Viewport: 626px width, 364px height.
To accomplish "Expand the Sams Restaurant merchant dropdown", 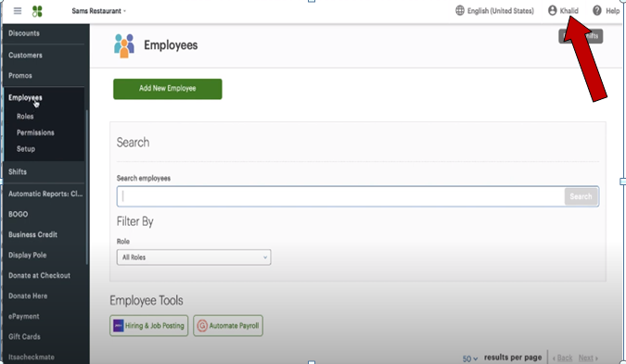I will (x=98, y=11).
